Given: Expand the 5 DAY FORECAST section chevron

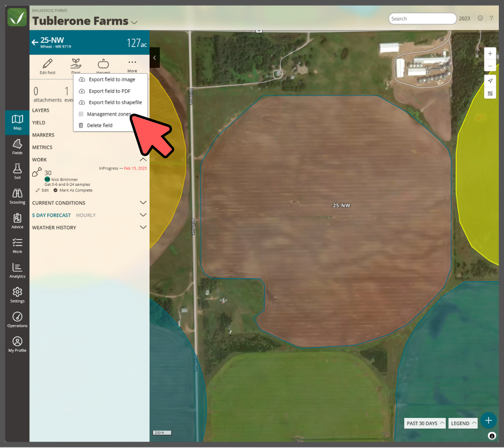Looking at the screenshot, I should (143, 215).
